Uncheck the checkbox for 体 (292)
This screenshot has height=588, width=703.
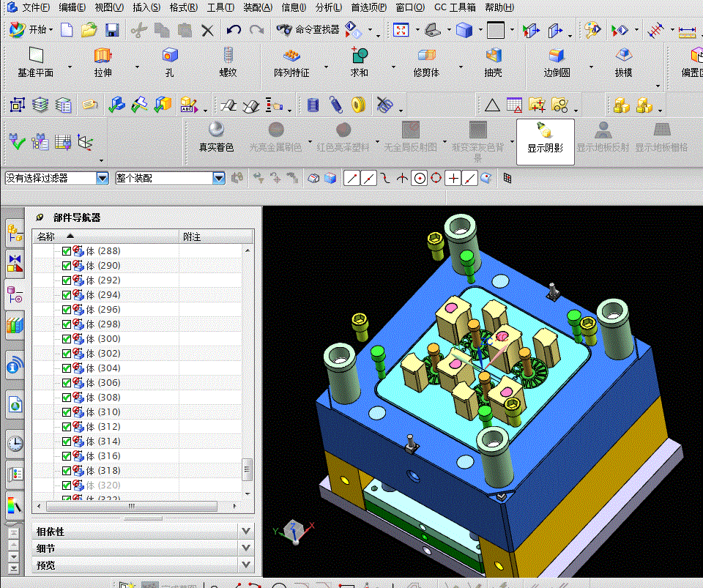pos(67,280)
